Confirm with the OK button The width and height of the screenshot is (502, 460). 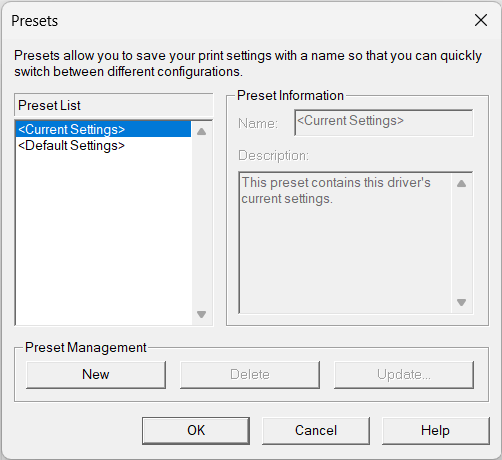tap(196, 431)
